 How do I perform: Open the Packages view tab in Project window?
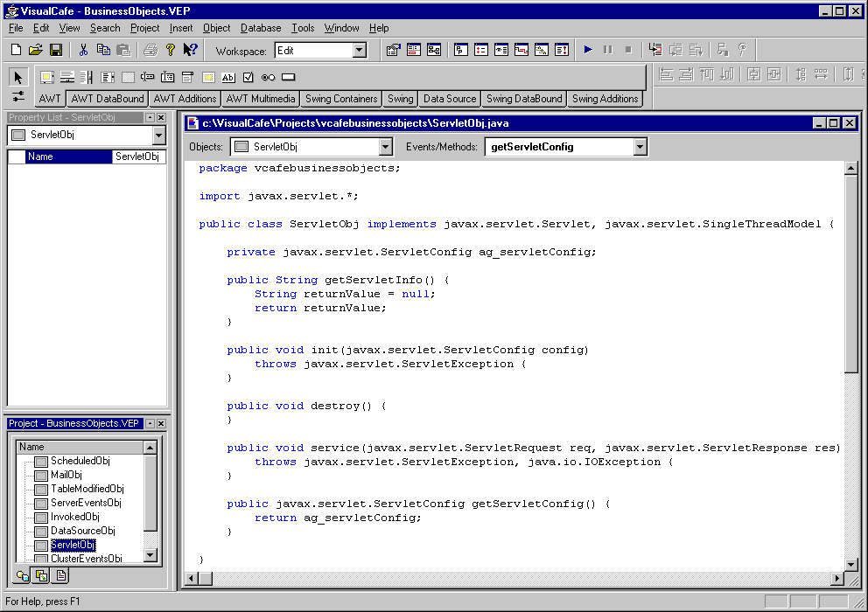41,576
